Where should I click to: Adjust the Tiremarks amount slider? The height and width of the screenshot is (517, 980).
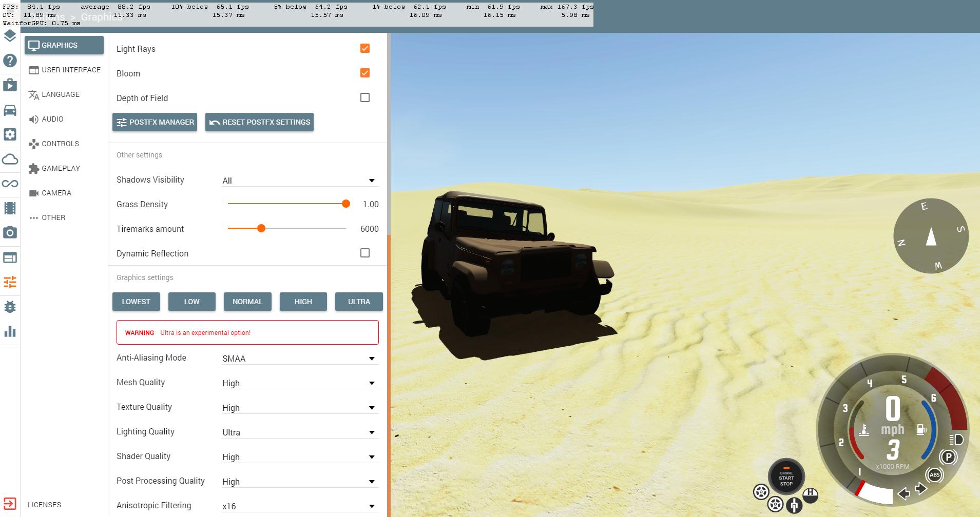click(286, 228)
